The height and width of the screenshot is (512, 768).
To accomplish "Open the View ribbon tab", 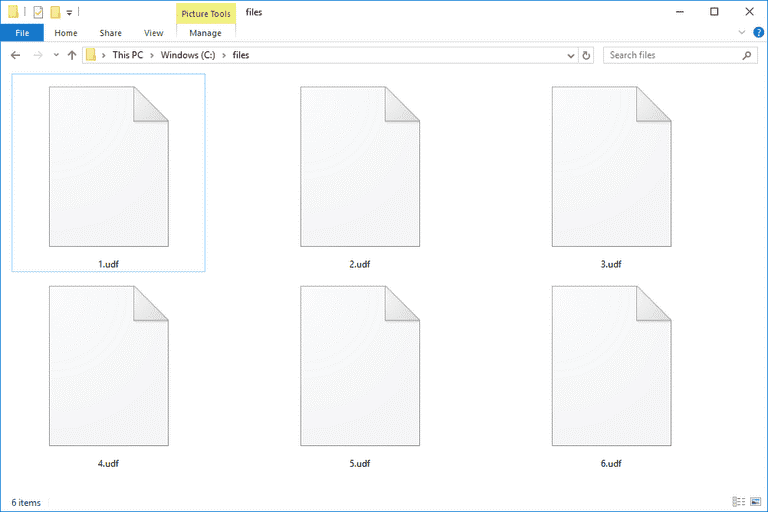I will tap(153, 33).
